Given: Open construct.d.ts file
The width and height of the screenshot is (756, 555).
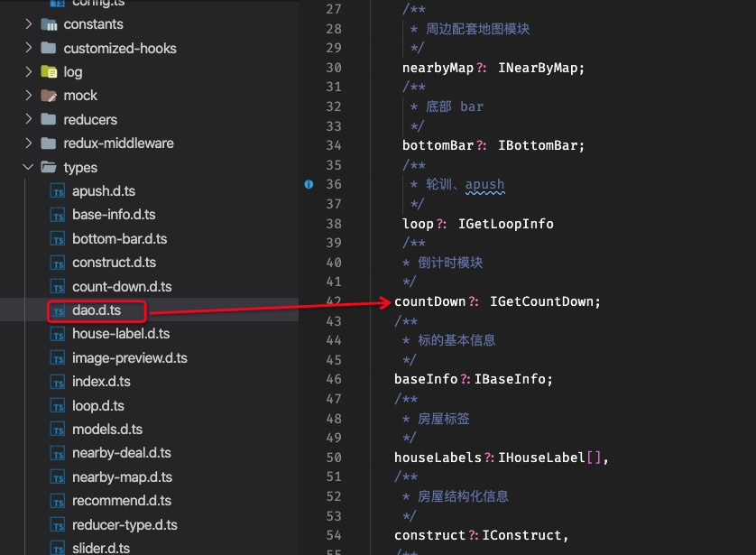Looking at the screenshot, I should [x=115, y=263].
